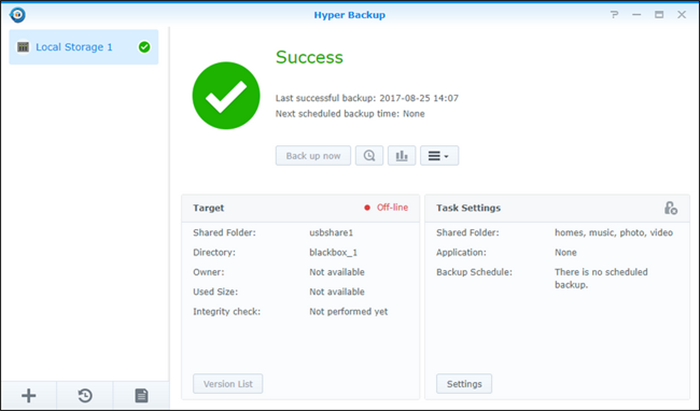This screenshot has height=411, width=700.
Task: Click the Target panel header
Action: click(x=300, y=208)
